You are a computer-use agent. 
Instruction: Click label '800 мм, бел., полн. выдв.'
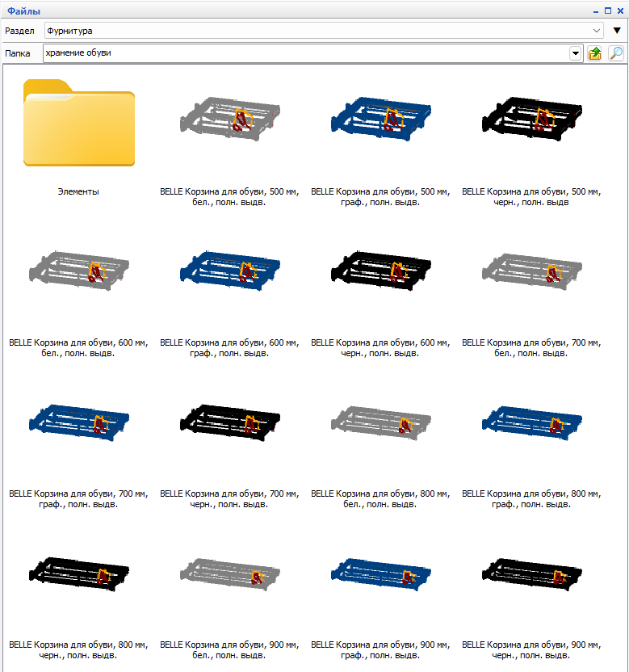click(x=380, y=499)
